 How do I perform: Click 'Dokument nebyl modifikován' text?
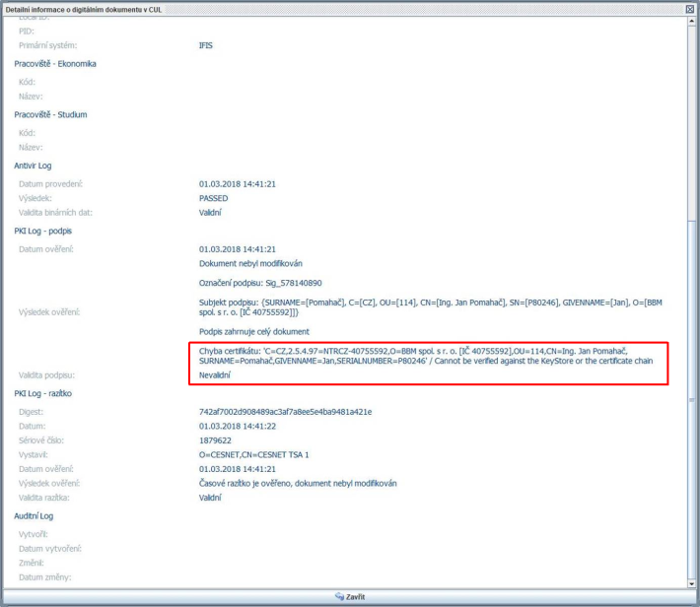[250, 263]
